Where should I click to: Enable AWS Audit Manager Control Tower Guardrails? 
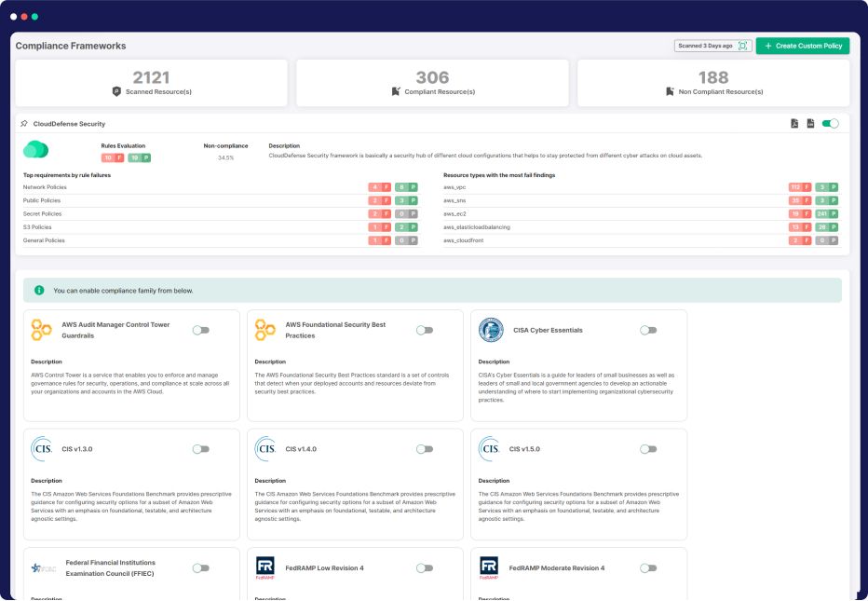coord(200,330)
